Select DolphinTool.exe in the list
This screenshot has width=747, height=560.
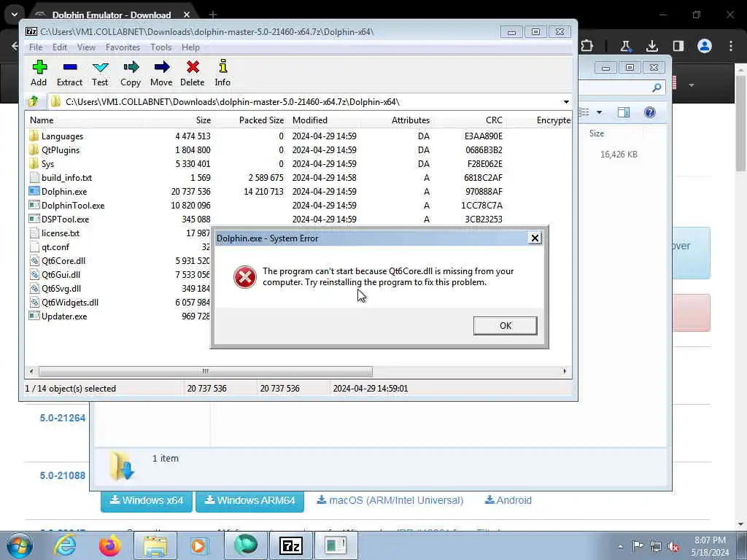72,205
